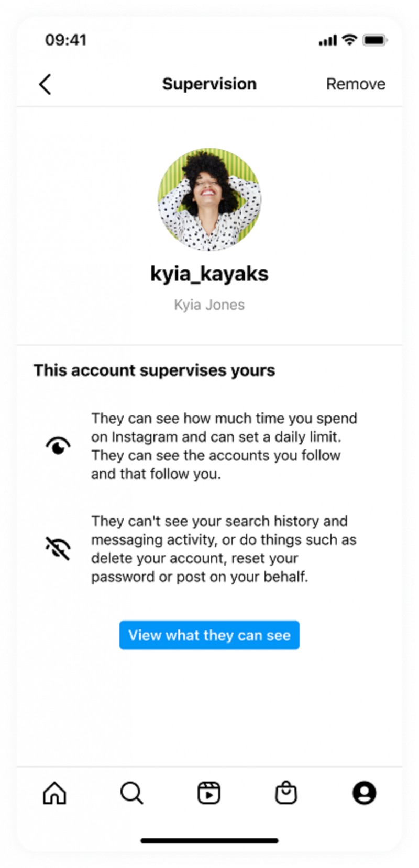Go to the Home tab
This screenshot has height=868, width=419.
54,793
